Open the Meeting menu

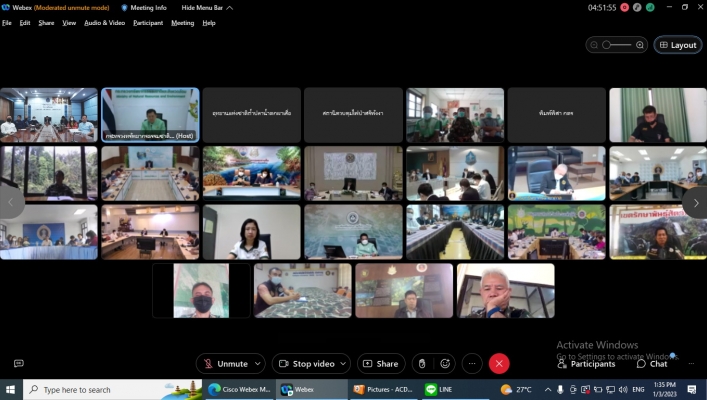click(183, 23)
